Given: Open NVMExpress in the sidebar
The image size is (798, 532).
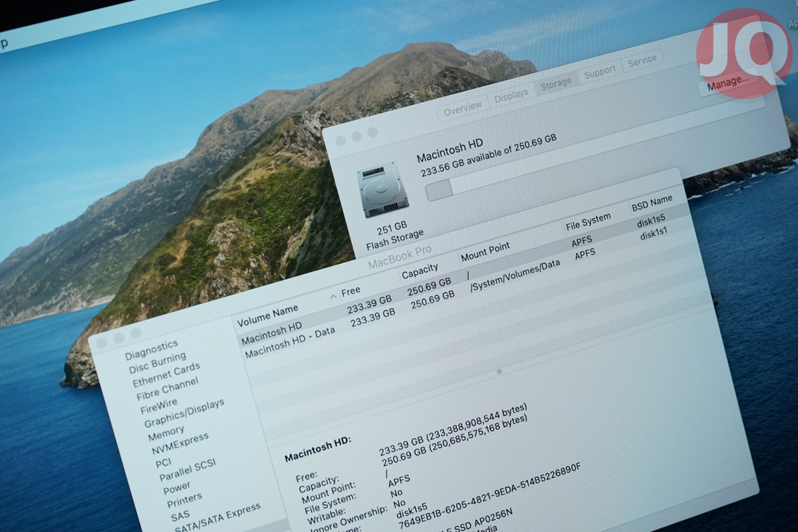Looking at the screenshot, I should tap(180, 444).
